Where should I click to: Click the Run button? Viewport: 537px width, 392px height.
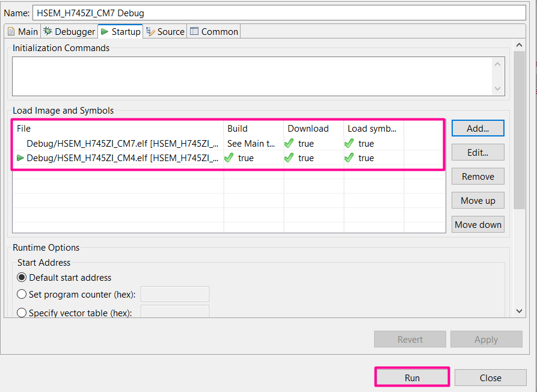412,378
